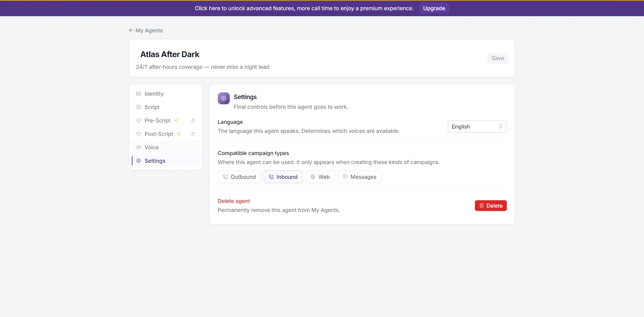Open the Post-Script section
This screenshot has width=644, height=317.
(x=166, y=134)
